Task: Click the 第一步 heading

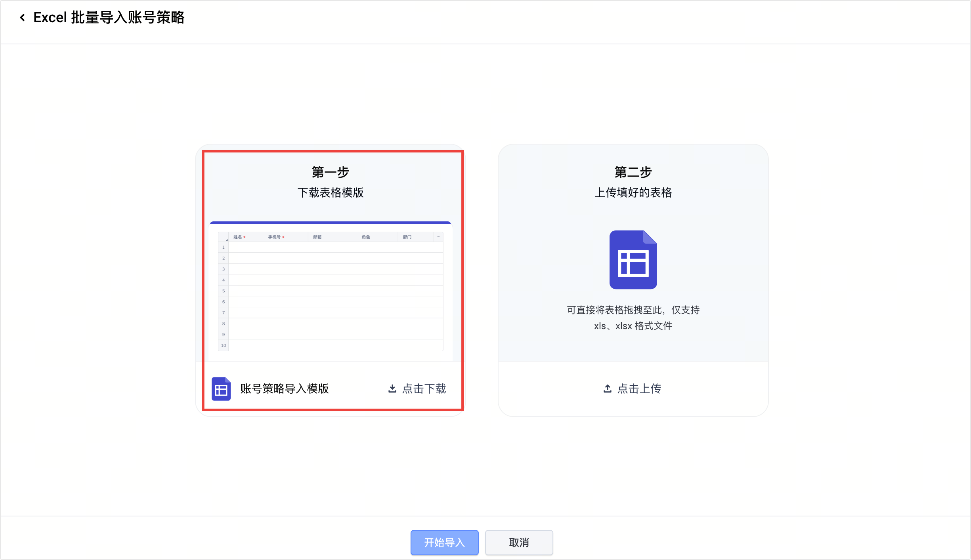Action: tap(331, 172)
